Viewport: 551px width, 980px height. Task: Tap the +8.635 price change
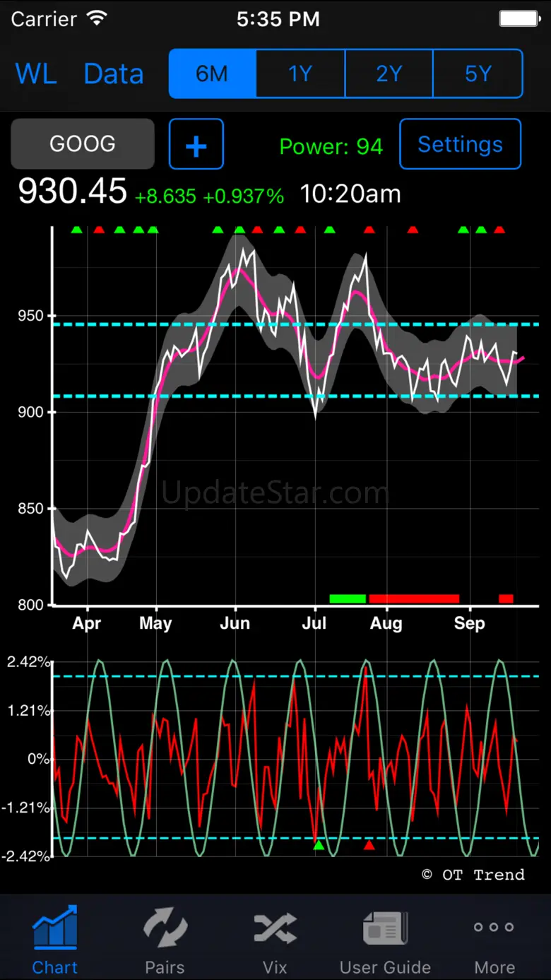(x=165, y=196)
